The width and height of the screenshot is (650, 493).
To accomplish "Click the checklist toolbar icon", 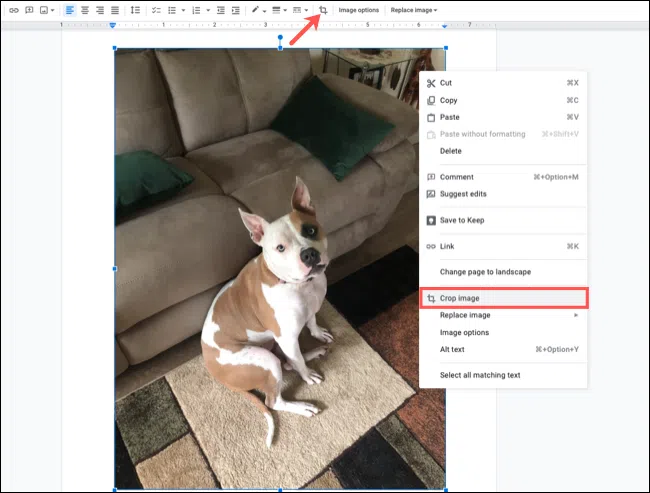I will 155,10.
